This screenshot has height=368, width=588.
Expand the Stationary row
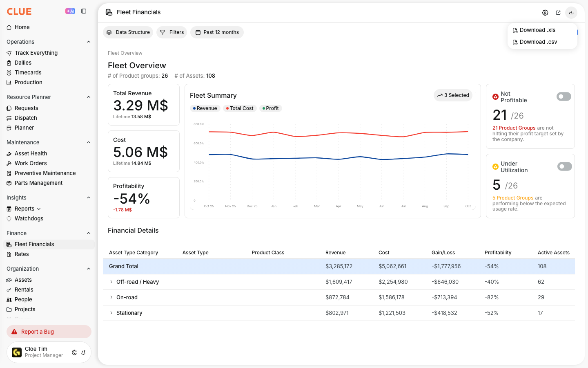click(x=111, y=313)
